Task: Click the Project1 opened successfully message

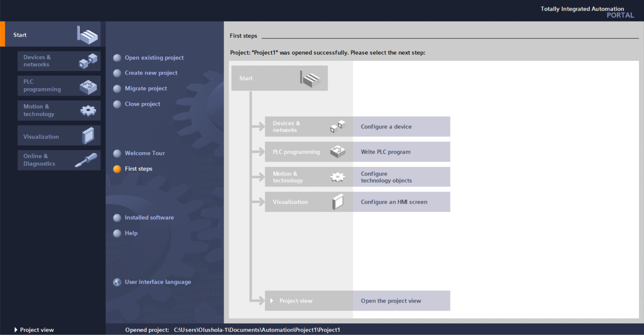Action: pyautogui.click(x=327, y=53)
